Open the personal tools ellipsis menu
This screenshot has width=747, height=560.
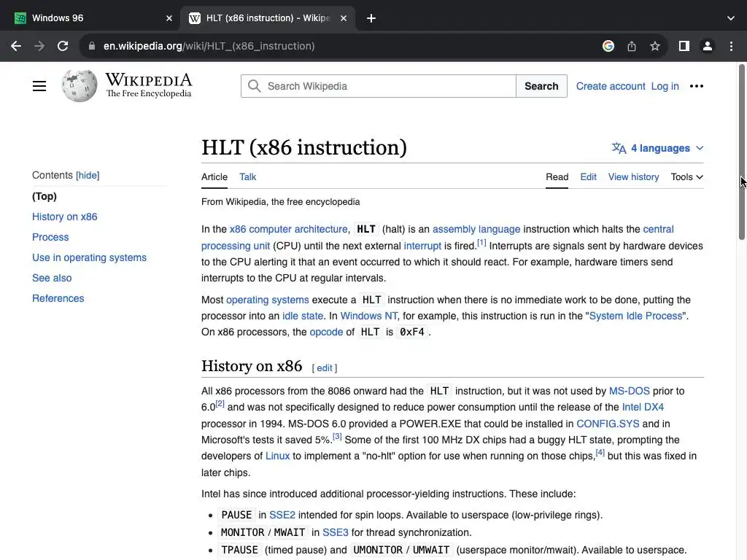click(x=697, y=86)
